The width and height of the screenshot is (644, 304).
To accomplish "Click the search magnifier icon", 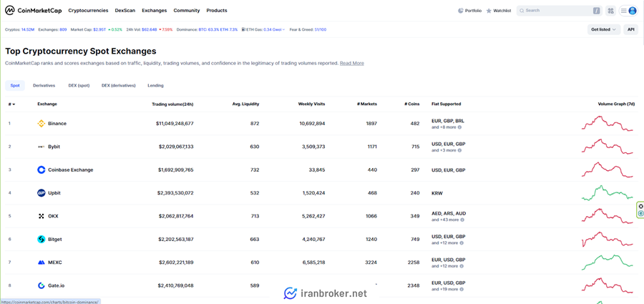I will pos(522,11).
